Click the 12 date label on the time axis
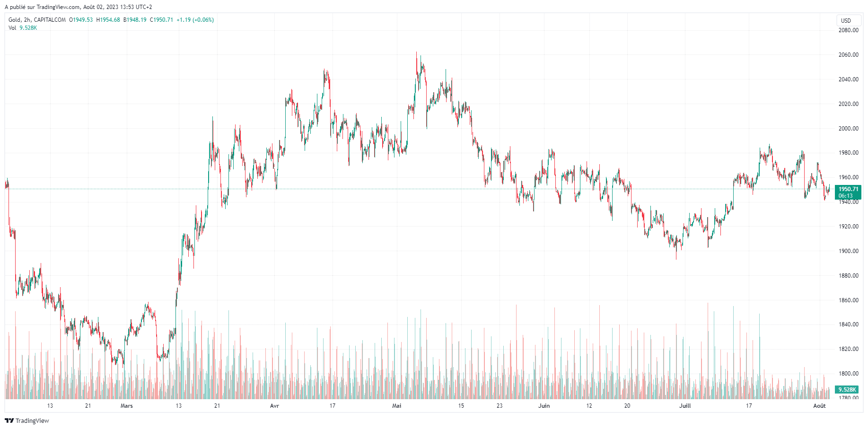The width and height of the screenshot is (868, 429). point(589,406)
